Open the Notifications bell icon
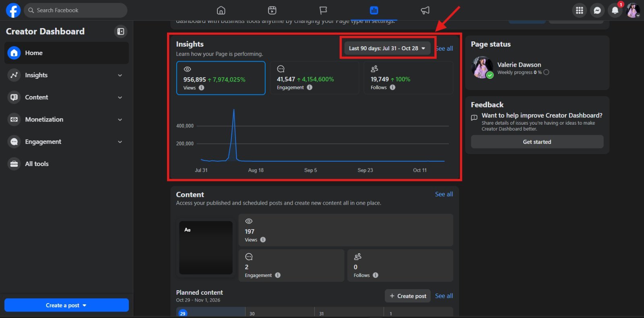Image resolution: width=644 pixels, height=318 pixels. (615, 10)
